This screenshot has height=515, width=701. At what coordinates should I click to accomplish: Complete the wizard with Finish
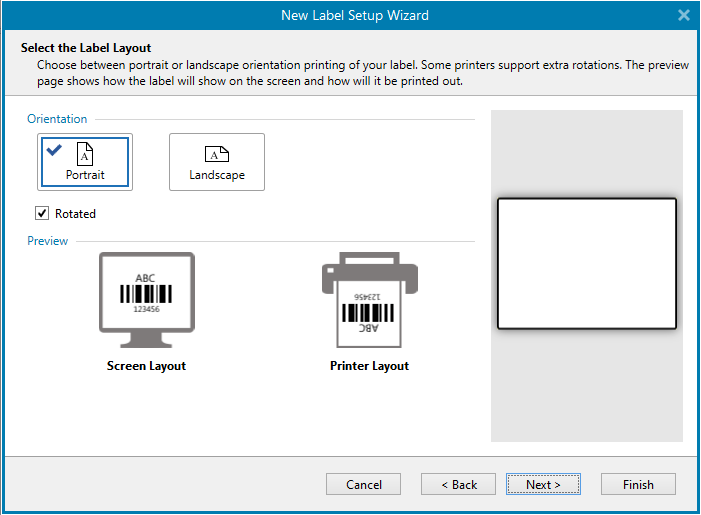pyautogui.click(x=638, y=484)
